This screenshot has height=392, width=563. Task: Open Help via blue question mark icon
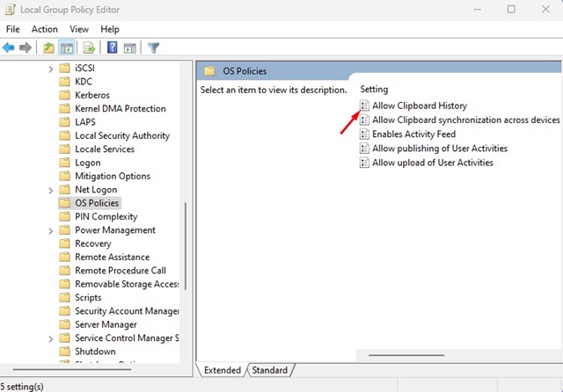[113, 47]
